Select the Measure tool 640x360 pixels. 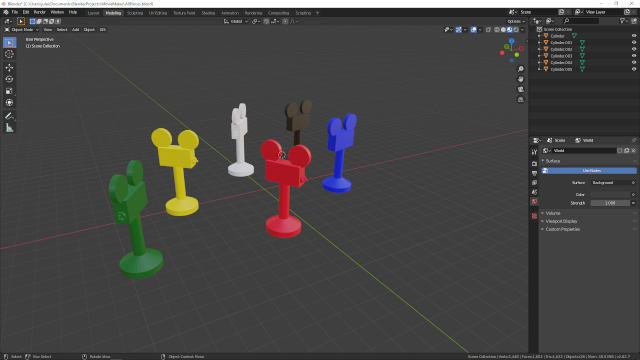click(x=9, y=128)
